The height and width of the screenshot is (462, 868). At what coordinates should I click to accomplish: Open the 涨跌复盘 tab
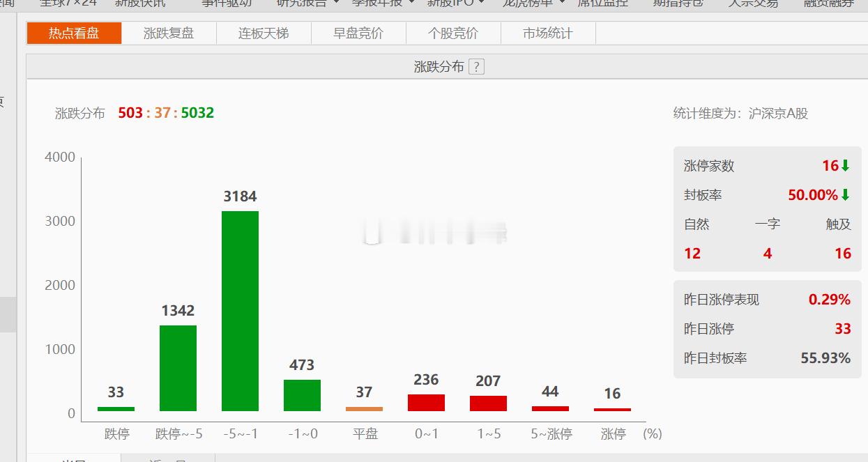pos(169,33)
